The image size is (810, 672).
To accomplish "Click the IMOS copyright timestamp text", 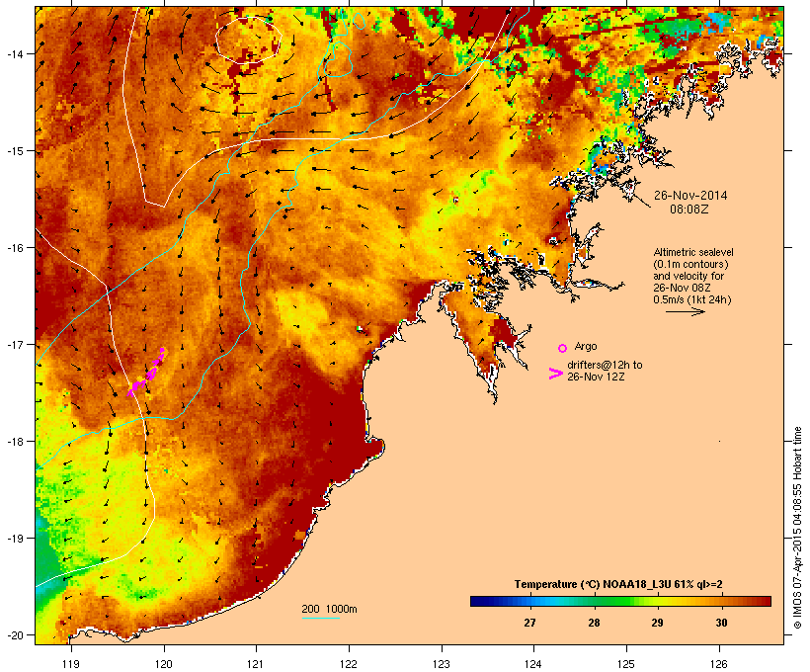I will (x=797, y=528).
